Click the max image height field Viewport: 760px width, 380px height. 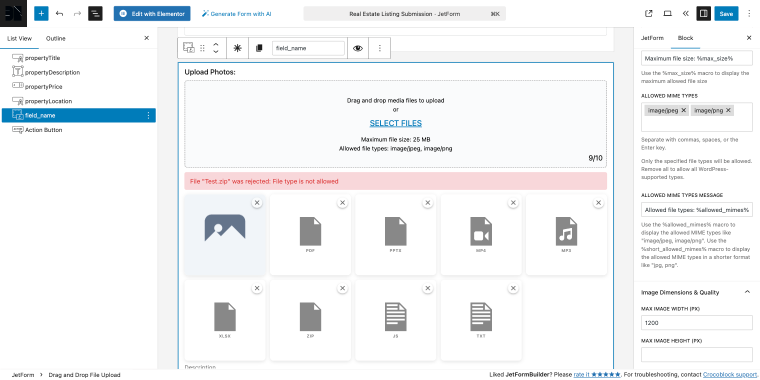tap(697, 354)
